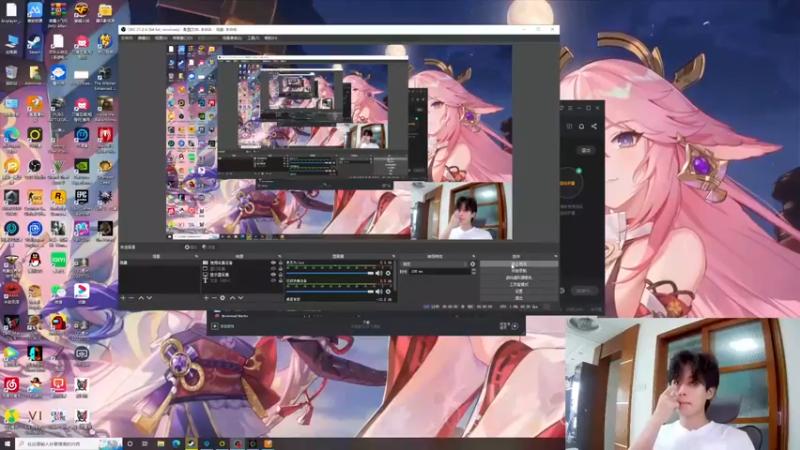Open source properties via gear in Sources toolbar
Viewport: 800px width, 450px height.
pos(222,297)
